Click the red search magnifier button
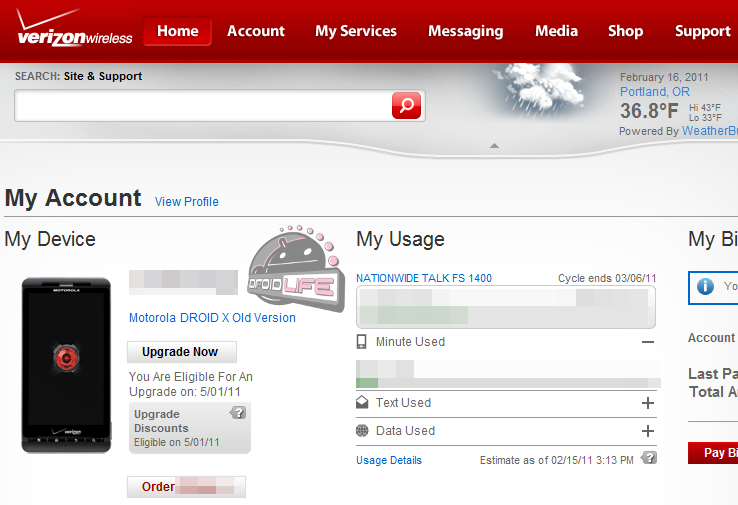 (x=407, y=106)
